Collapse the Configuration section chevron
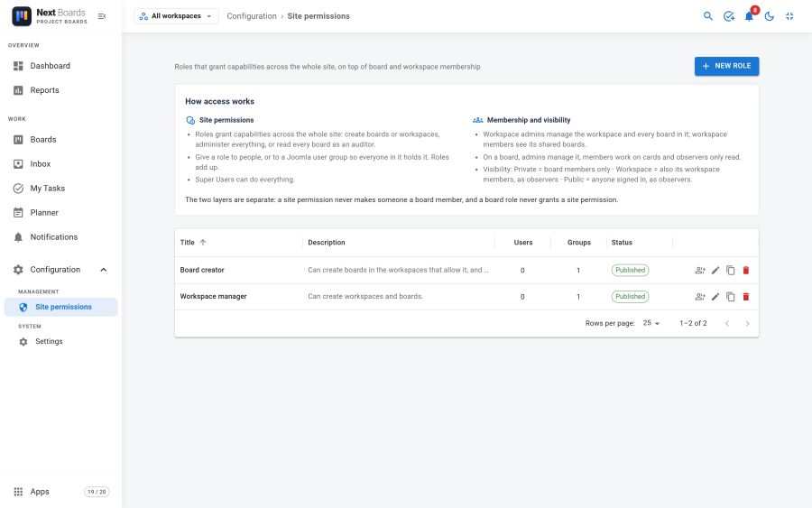Viewport: 812px width, 508px height. tap(104, 270)
